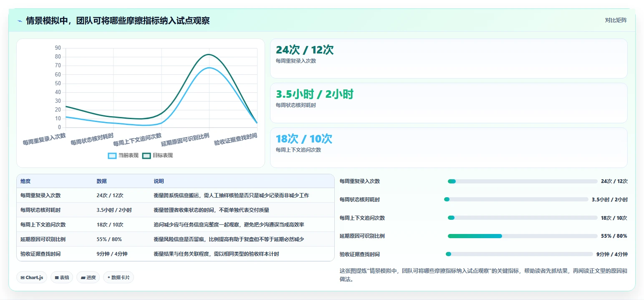644x300 pixels.
Task: Toggle the 当前表现 legend series
Action: [x=123, y=155]
